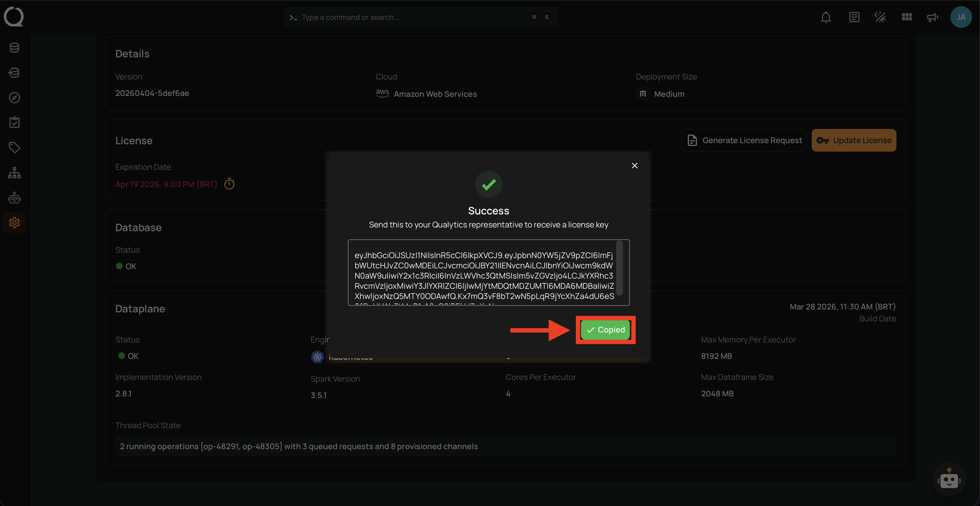Viewport: 980px width, 506px height.
Task: Open the enrichment datastores sidebar icon
Action: coord(14,73)
